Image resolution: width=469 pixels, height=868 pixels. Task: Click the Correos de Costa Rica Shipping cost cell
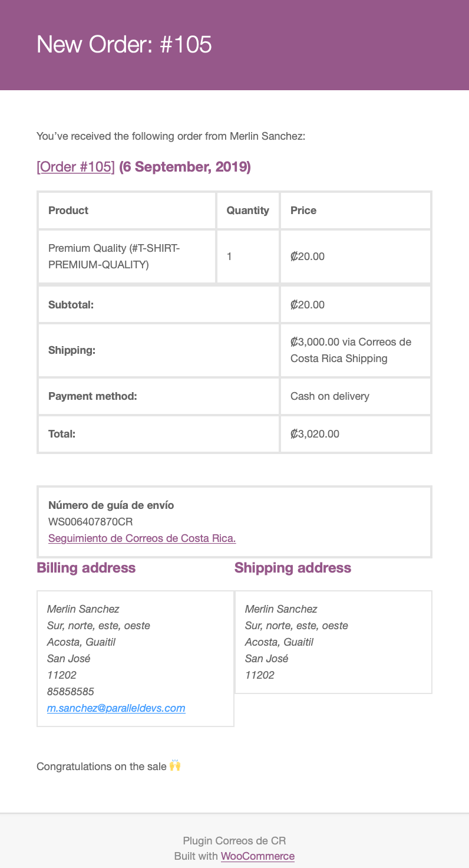pyautogui.click(x=355, y=350)
